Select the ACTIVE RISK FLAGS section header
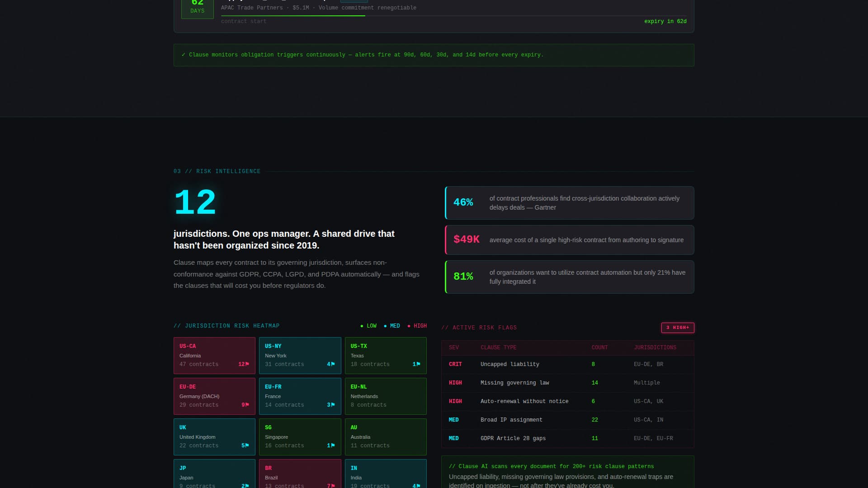 (480, 328)
